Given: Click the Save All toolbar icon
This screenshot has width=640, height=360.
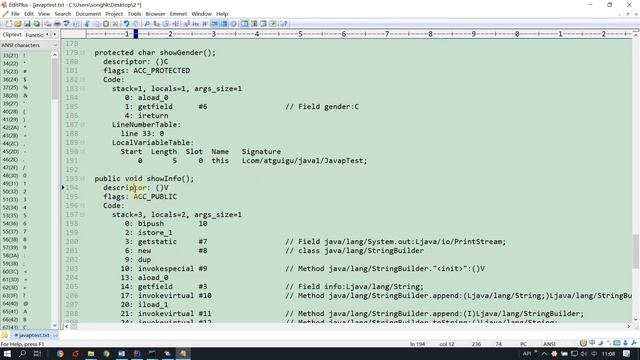Looking at the screenshot, I should pyautogui.click(x=37, y=24).
